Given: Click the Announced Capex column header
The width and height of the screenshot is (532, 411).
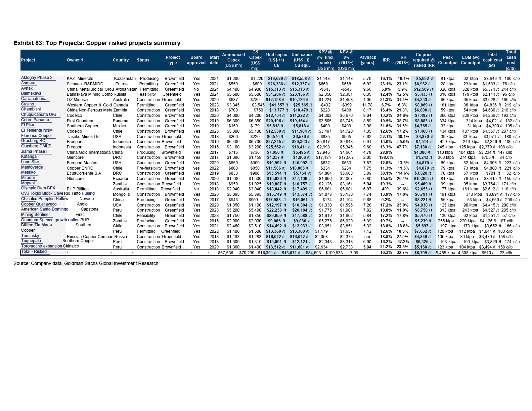Looking at the screenshot, I should [x=233, y=60].
